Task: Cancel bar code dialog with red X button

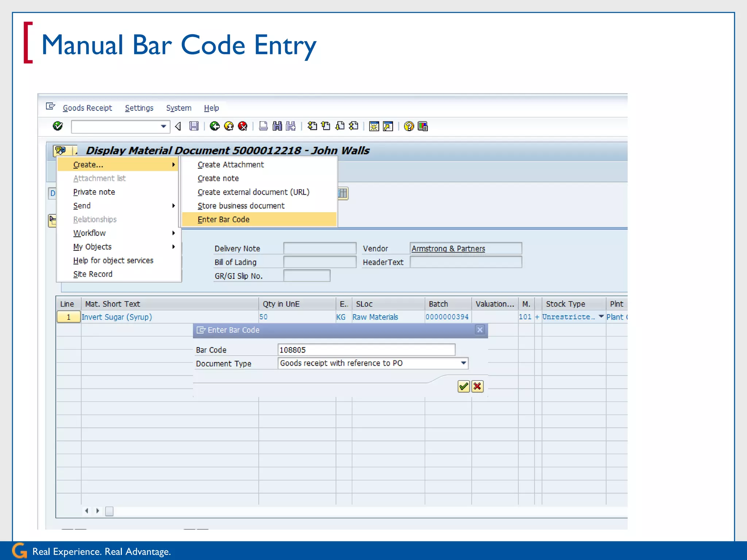Action: [x=477, y=386]
